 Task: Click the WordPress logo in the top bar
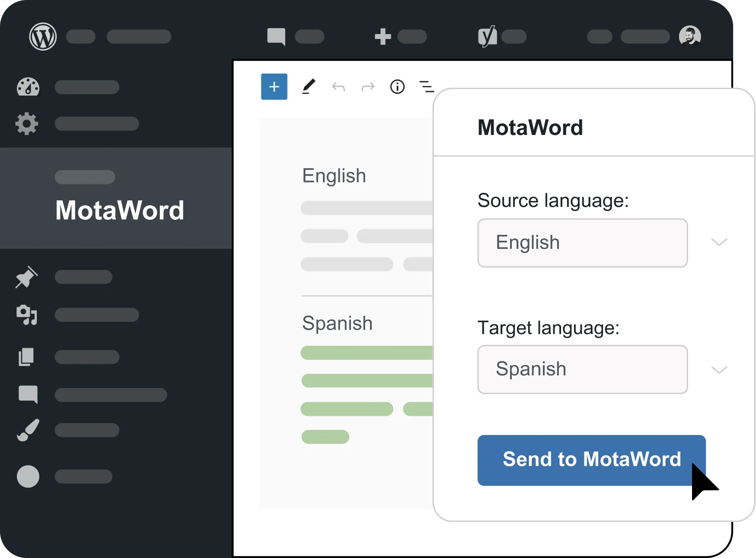click(x=42, y=36)
